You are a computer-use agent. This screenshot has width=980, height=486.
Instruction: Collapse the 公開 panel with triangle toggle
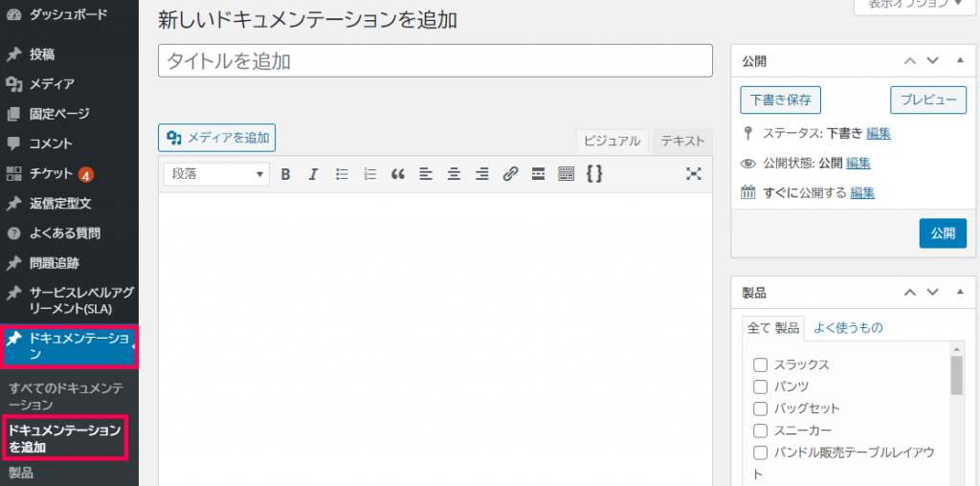(x=960, y=60)
